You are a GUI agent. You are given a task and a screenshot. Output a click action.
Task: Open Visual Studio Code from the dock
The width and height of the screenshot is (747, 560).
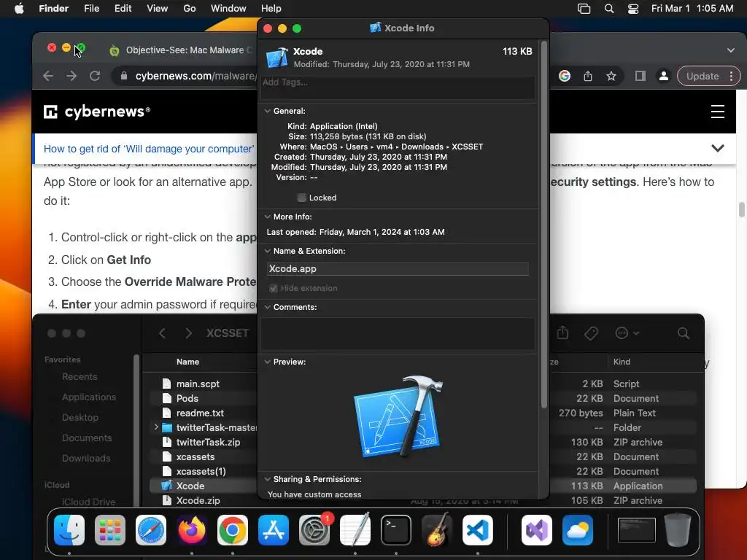[478, 529]
